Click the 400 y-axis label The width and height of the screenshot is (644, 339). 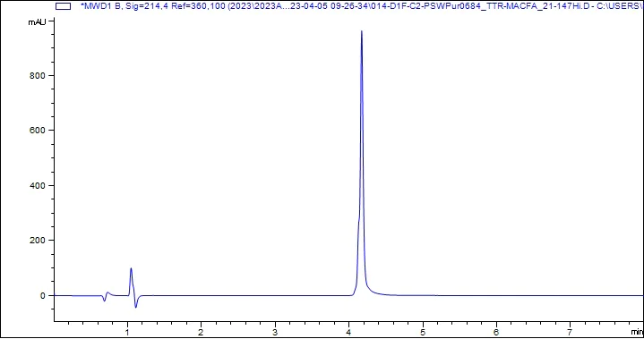(38, 186)
